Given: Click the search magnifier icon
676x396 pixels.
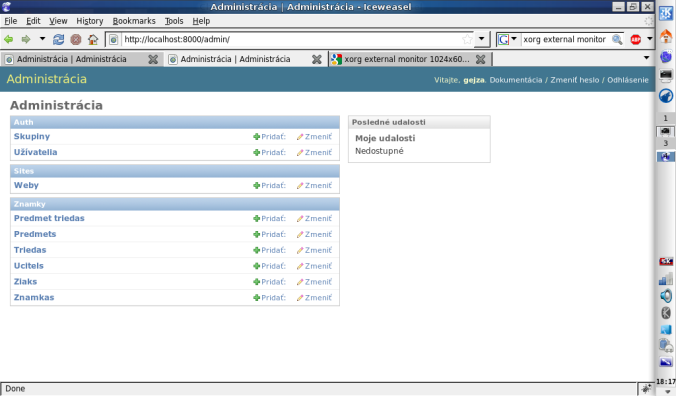Looking at the screenshot, I should (x=617, y=39).
